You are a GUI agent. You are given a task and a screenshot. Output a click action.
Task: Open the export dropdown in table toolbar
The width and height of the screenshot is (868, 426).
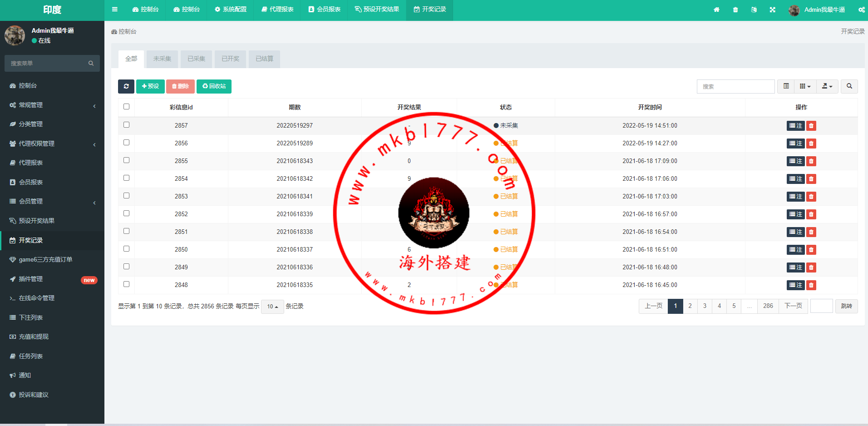click(827, 86)
